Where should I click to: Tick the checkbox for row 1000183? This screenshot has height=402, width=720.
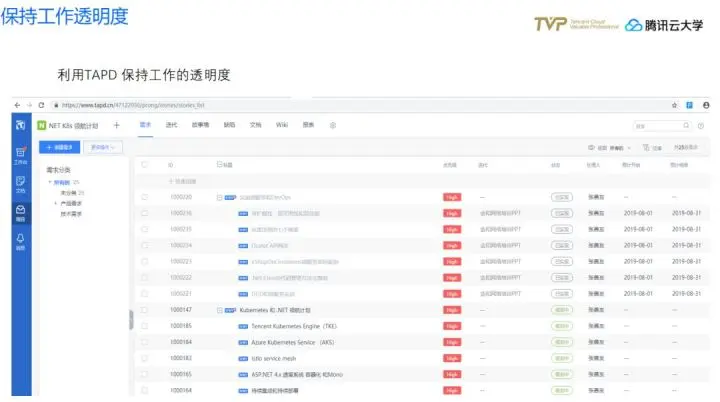pyautogui.click(x=145, y=358)
